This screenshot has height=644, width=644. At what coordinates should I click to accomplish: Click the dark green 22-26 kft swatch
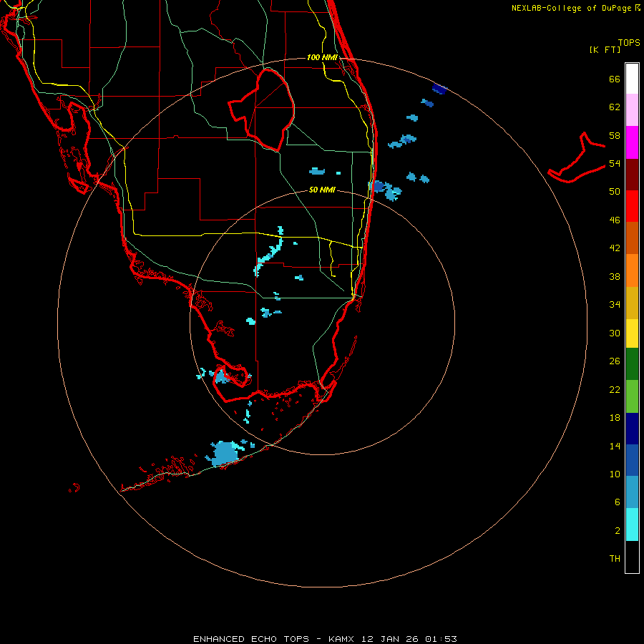632,364
